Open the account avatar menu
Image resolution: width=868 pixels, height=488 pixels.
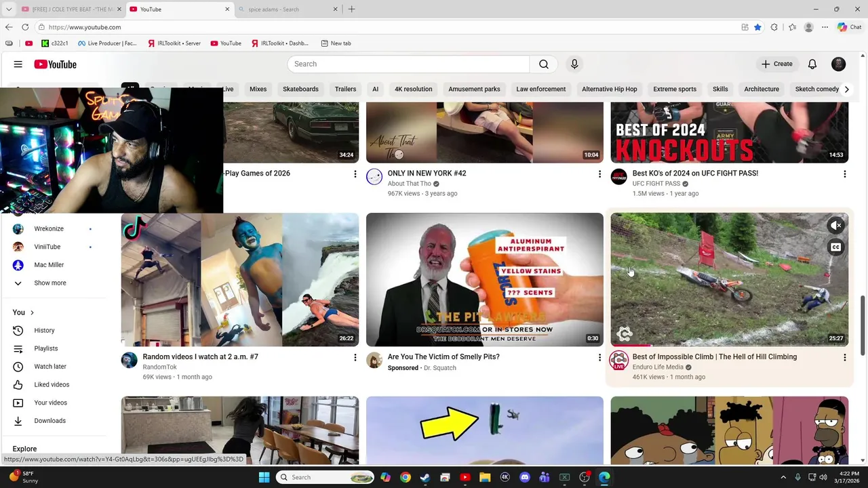pos(839,64)
